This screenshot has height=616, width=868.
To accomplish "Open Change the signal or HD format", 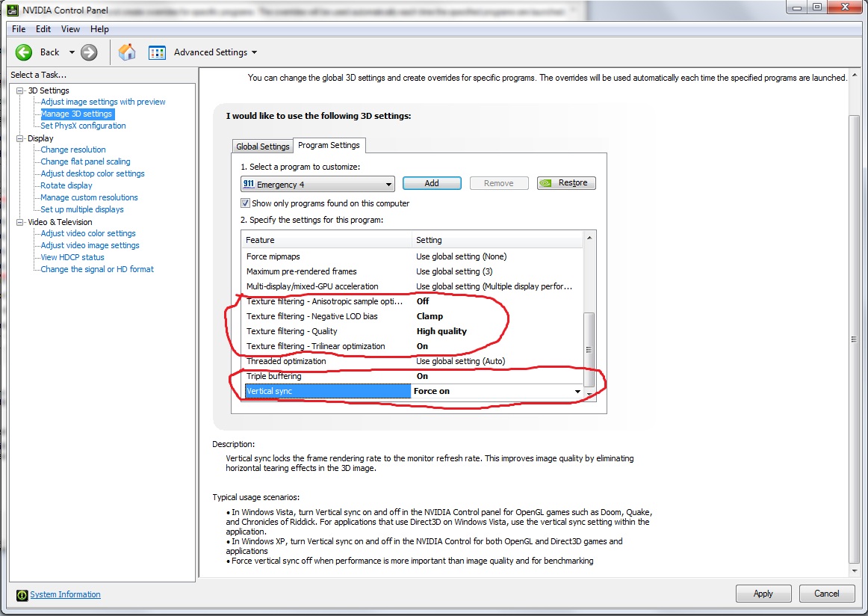I will [97, 269].
